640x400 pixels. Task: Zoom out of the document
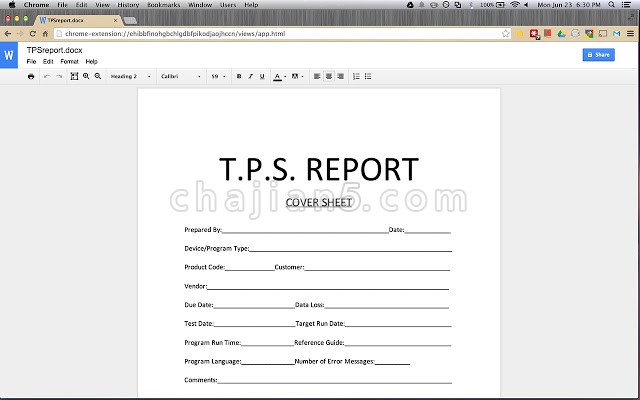tap(98, 76)
